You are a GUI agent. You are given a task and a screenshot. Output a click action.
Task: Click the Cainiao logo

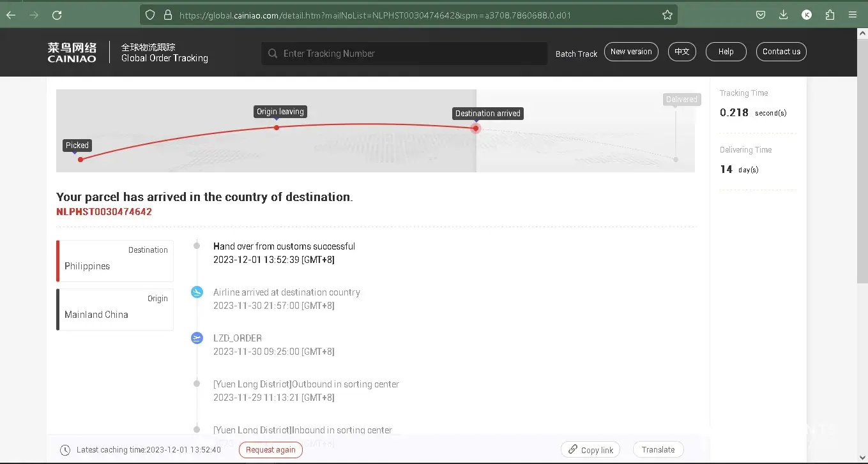[72, 52]
